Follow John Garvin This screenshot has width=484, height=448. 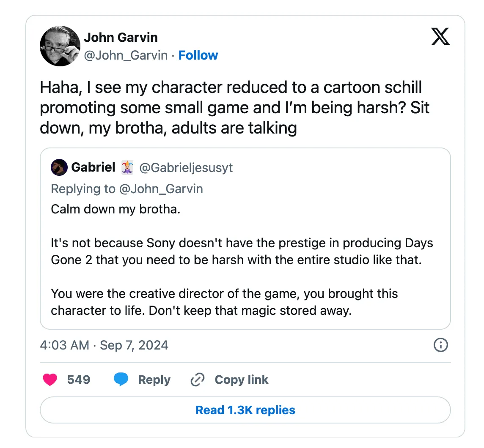pos(198,55)
